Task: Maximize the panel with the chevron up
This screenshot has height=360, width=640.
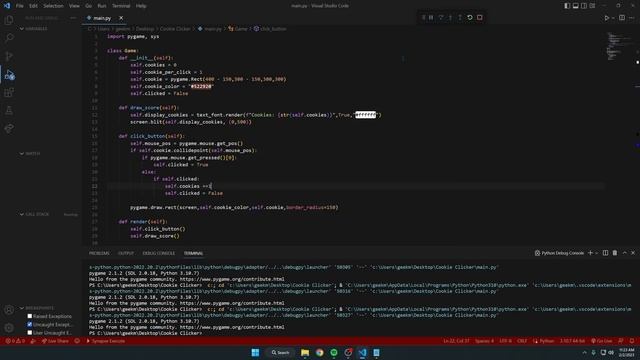Action: click(624, 253)
